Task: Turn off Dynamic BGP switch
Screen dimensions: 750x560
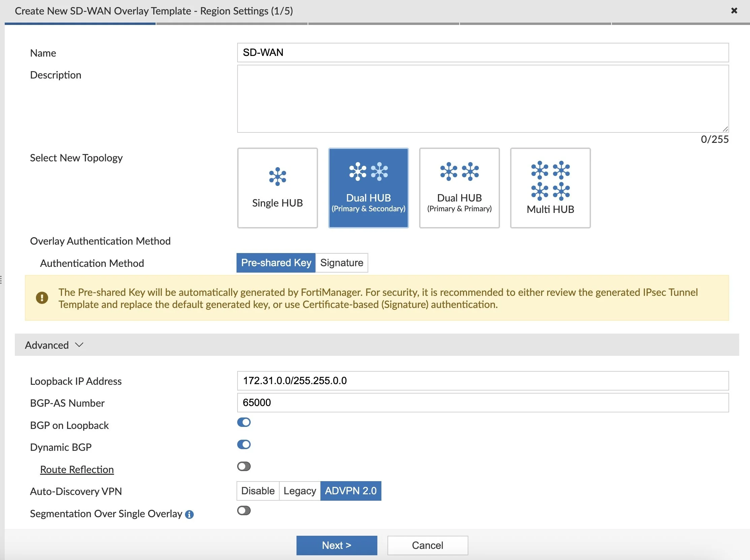Action: (x=244, y=444)
